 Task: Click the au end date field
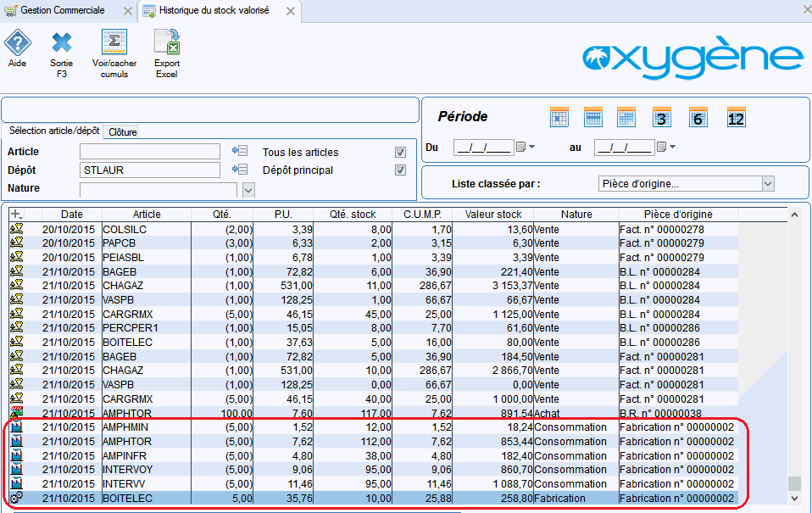pyautogui.click(x=625, y=148)
